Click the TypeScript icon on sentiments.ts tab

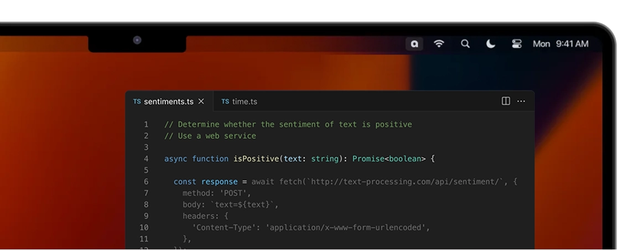coord(137,101)
